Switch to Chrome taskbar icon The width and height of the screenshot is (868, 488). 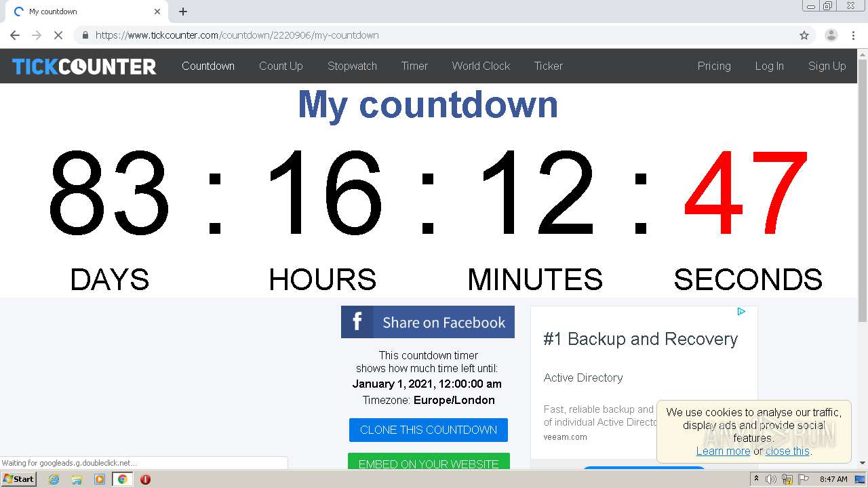point(123,479)
